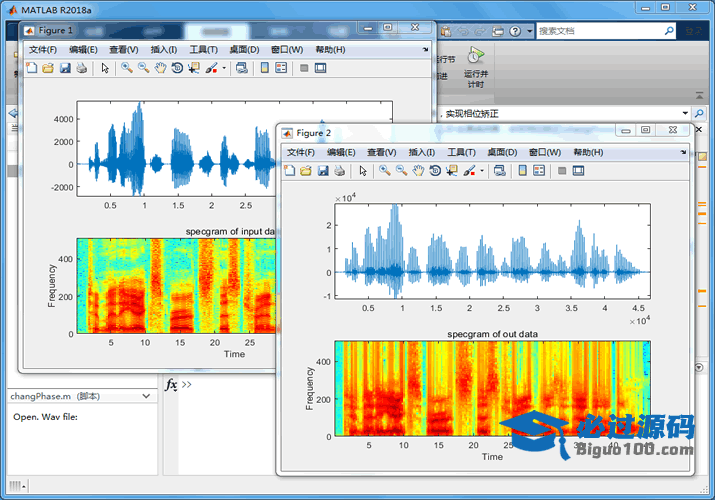Image resolution: width=715 pixels, height=500 pixels.
Task: Click Link Plot icon in Figure 1
Action: tap(242, 68)
